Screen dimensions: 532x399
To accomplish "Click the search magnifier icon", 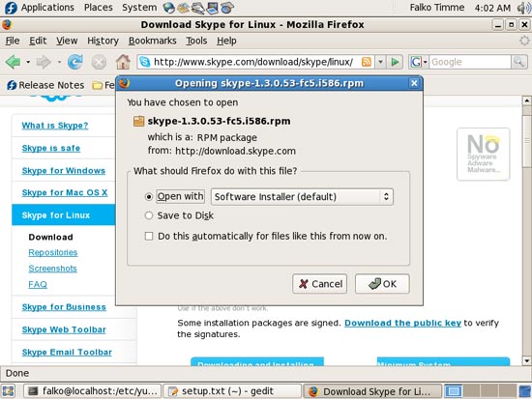I will (x=518, y=62).
